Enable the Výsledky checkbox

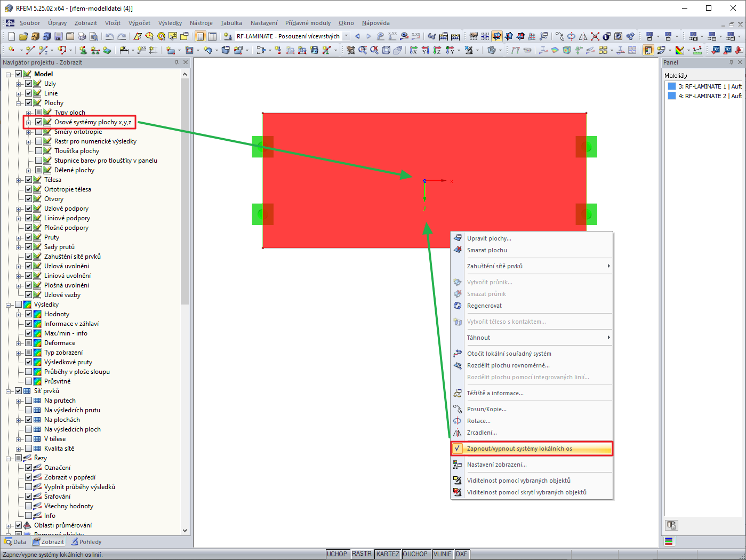[19, 305]
